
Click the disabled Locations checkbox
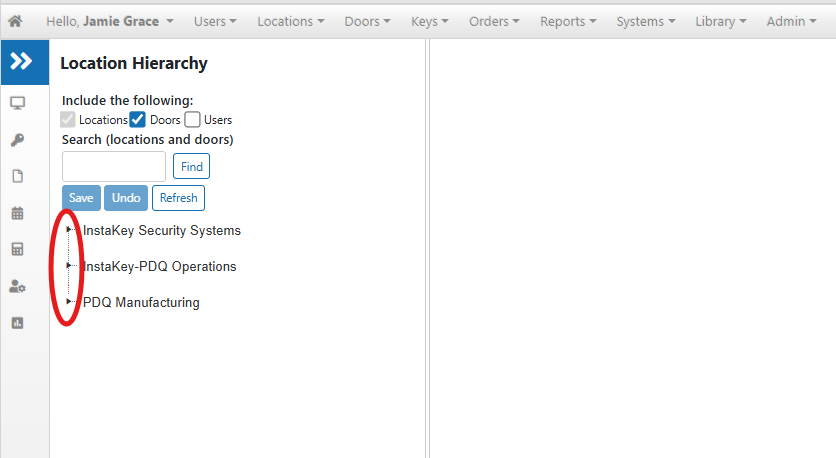coord(68,119)
